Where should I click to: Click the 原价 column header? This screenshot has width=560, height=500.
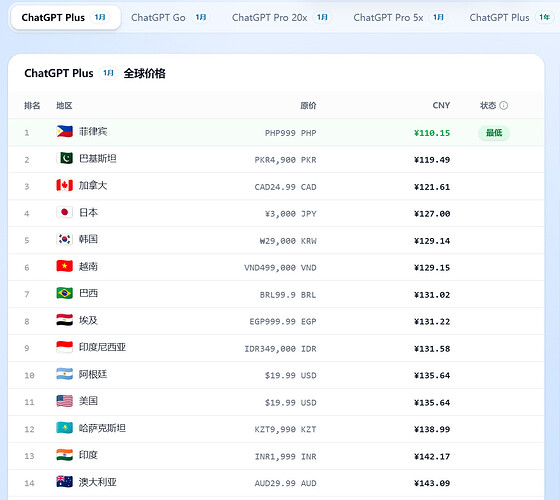click(x=308, y=105)
